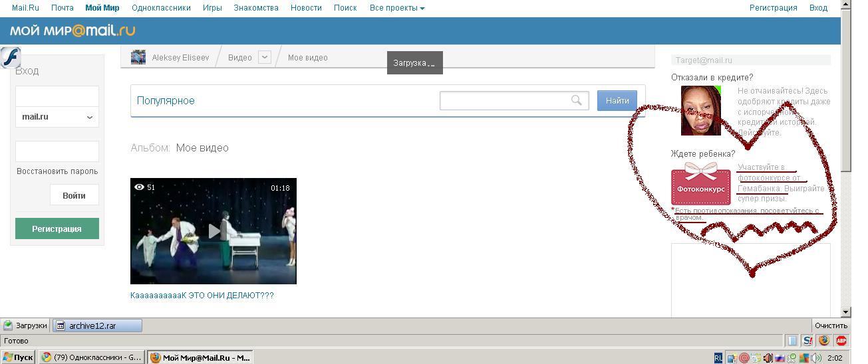Viewport: 868px width, 364px height.
Task: Expand Все проекты menu
Action: click(397, 8)
